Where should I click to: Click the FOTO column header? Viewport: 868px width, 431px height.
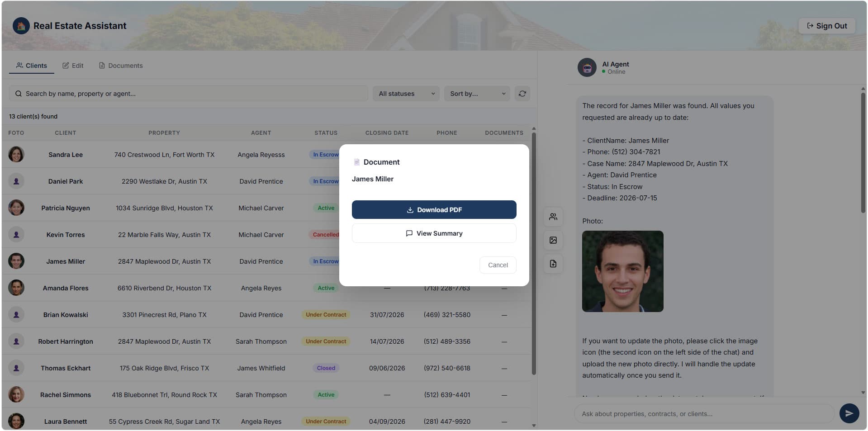[x=16, y=133]
